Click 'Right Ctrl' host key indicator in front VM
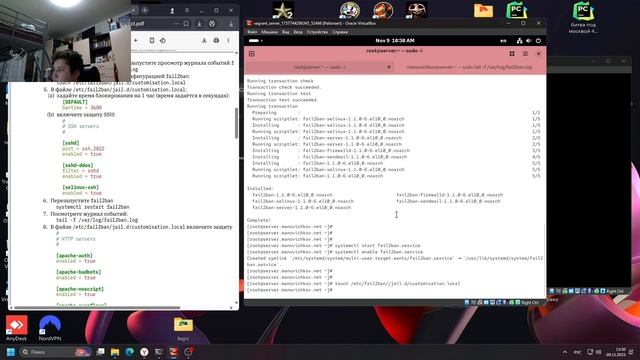The image size is (640, 360). tap(530, 302)
